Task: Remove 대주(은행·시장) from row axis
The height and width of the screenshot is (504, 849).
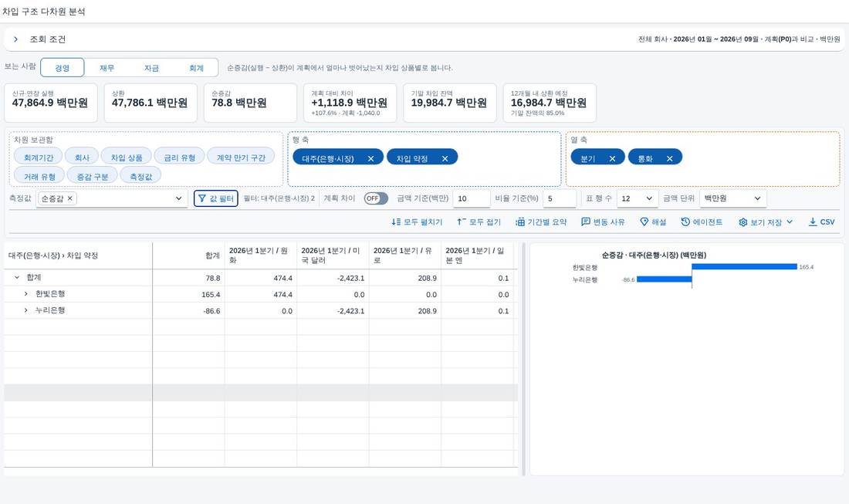Action: (x=371, y=159)
